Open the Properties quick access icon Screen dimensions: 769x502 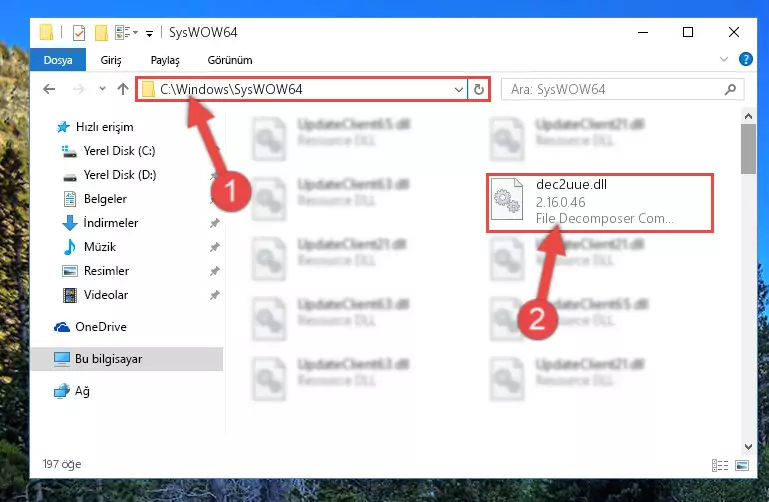[x=79, y=33]
